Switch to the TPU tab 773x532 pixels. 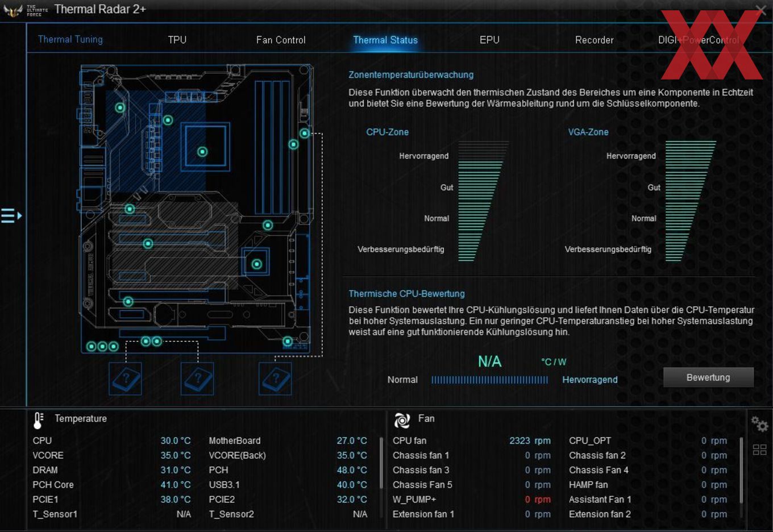coord(177,40)
